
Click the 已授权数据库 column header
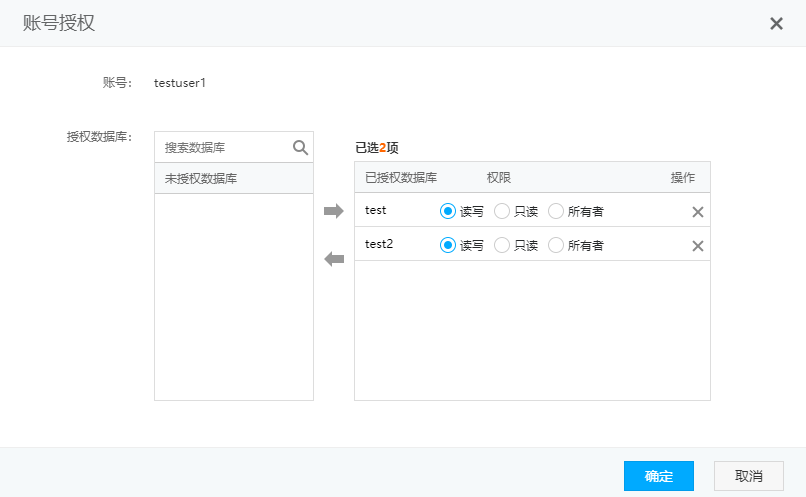click(x=400, y=177)
